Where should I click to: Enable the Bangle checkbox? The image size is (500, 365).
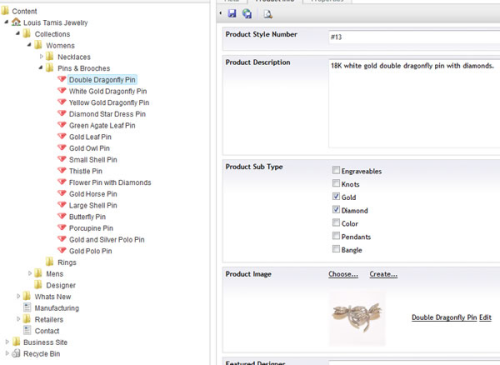point(336,249)
